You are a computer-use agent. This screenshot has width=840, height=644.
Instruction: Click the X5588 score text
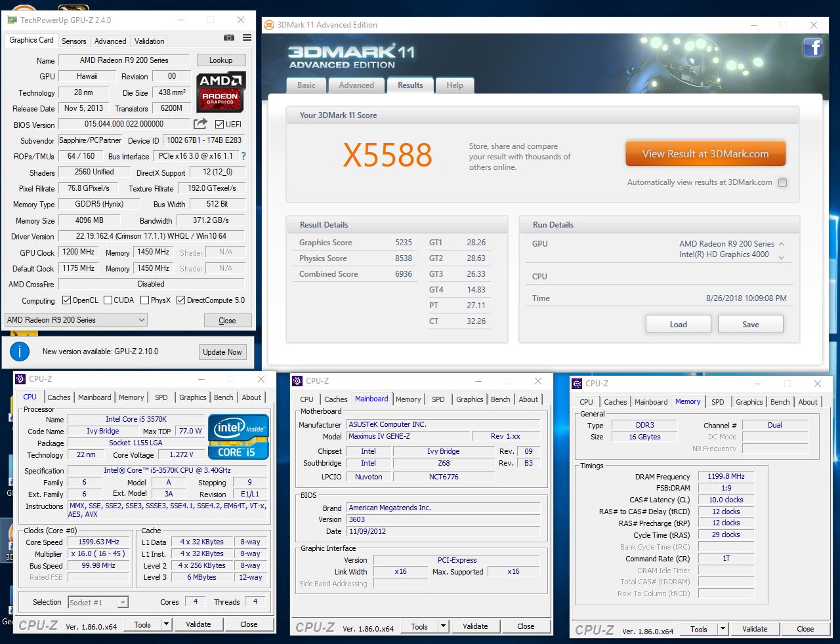[x=387, y=155]
